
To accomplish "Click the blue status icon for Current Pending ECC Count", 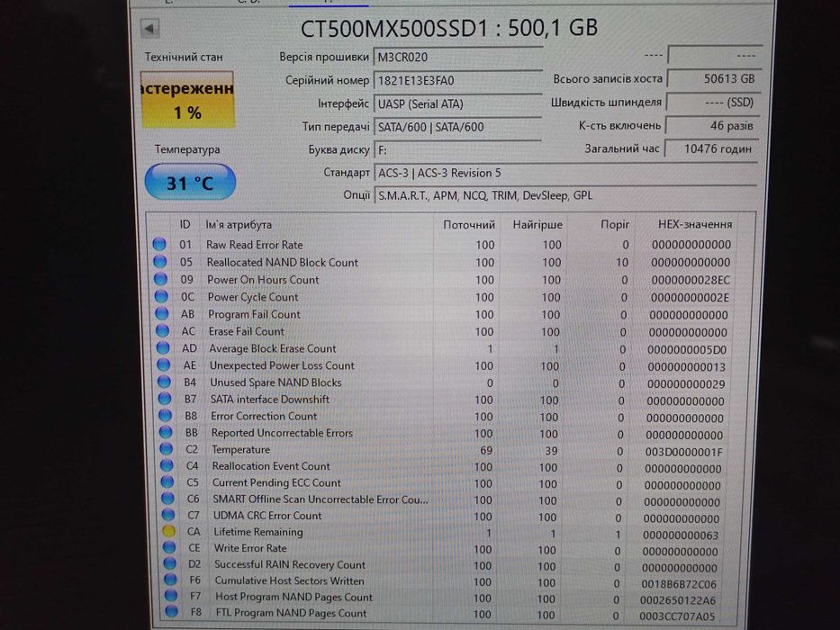I will (x=167, y=481).
